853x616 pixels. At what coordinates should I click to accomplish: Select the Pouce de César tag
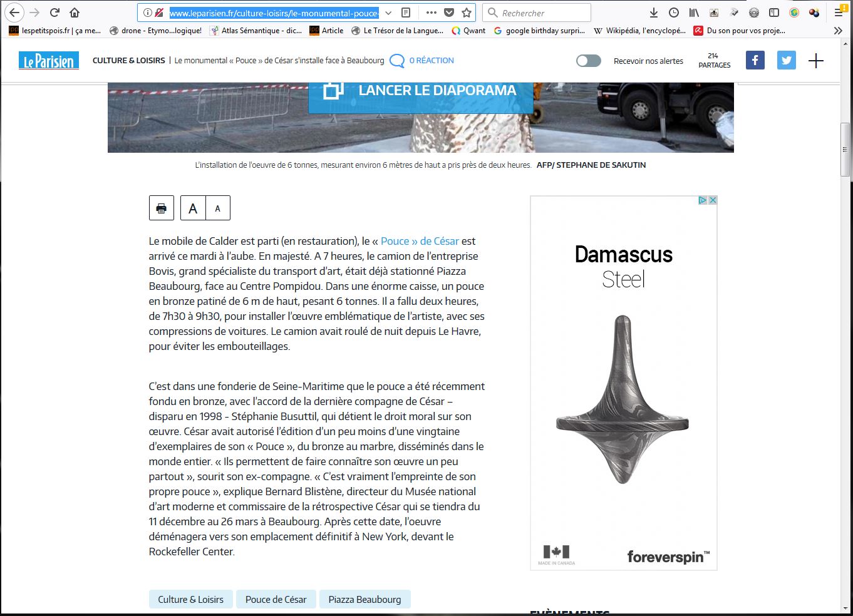click(x=276, y=599)
